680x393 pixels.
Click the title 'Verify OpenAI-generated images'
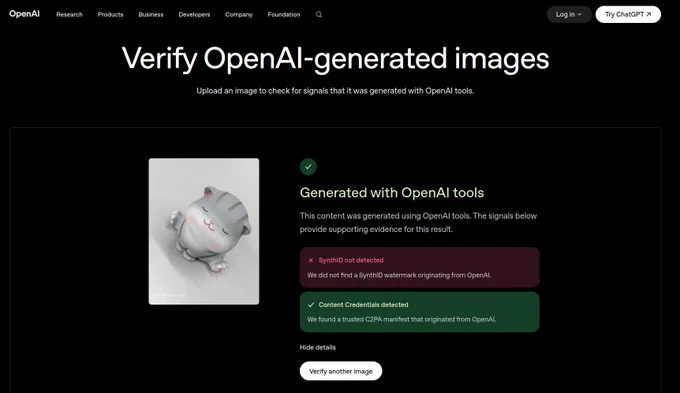click(x=335, y=58)
